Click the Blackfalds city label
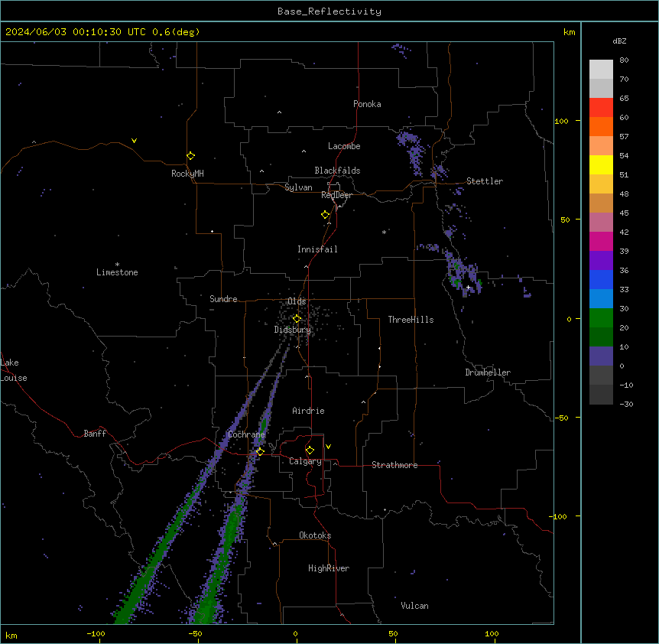The width and height of the screenshot is (659, 644). [x=337, y=171]
